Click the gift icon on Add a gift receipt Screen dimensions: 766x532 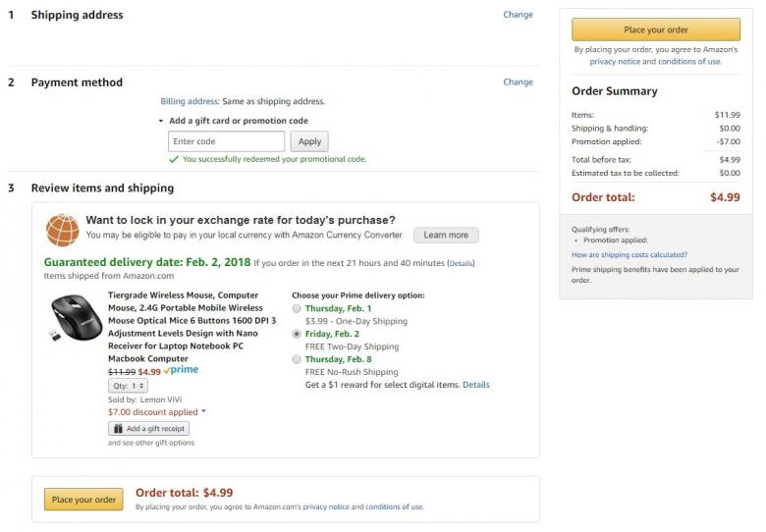(x=117, y=429)
